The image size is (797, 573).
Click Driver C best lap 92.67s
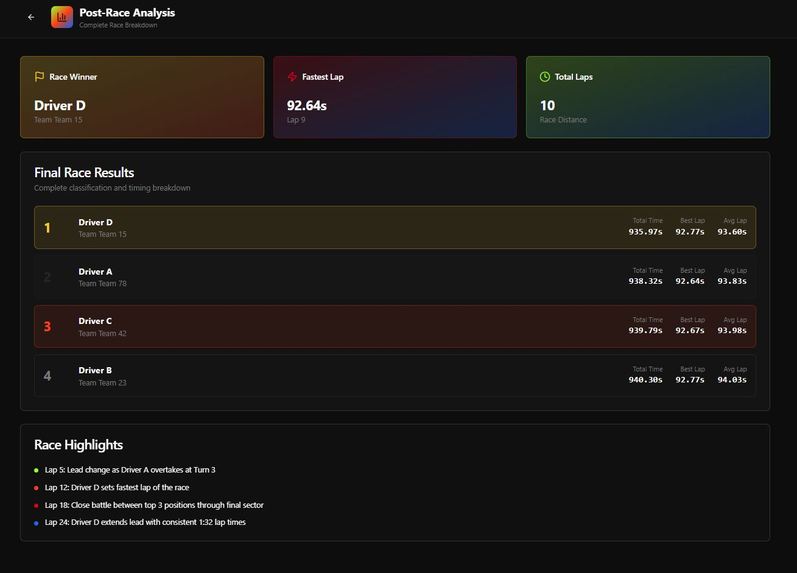pos(690,330)
